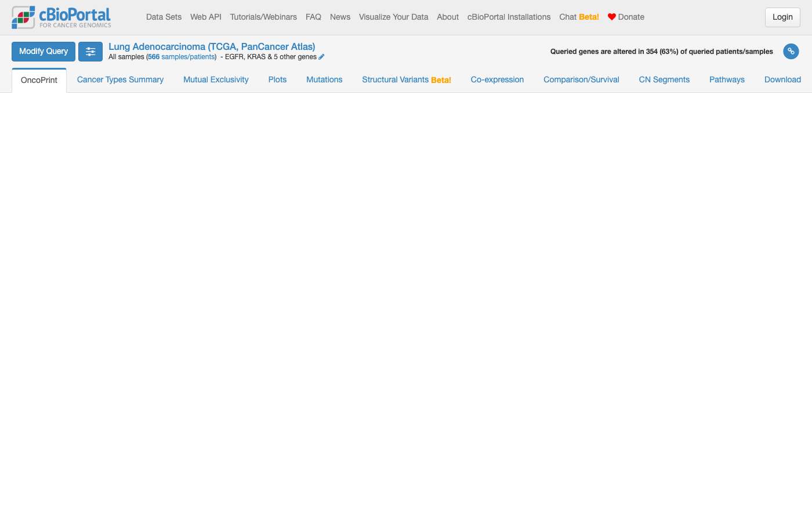Open the FAQ page

click(313, 17)
